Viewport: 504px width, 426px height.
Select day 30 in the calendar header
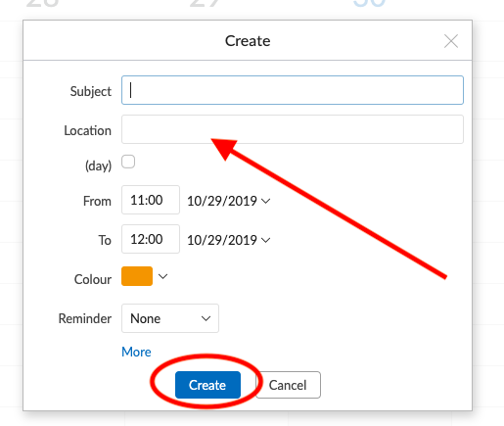pos(369,3)
